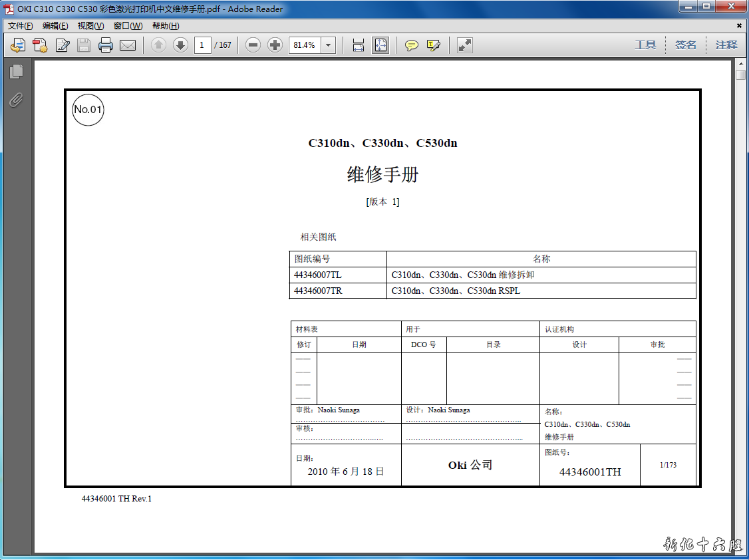
Task: Open the 工具 pane
Action: [645, 45]
